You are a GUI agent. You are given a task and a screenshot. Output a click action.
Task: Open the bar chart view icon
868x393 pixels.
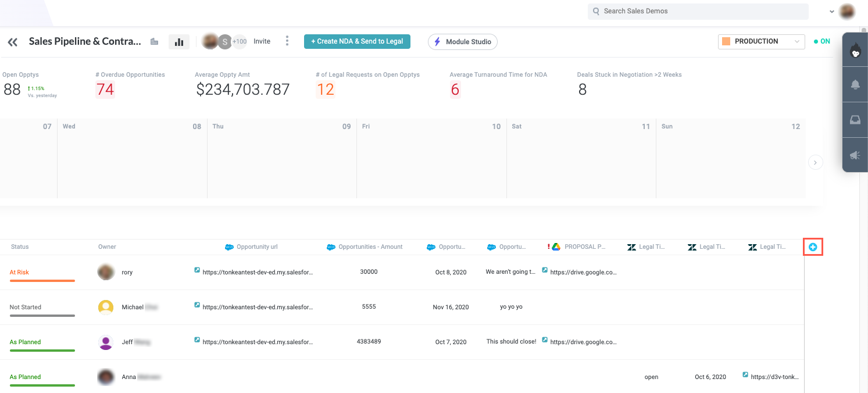(x=179, y=42)
